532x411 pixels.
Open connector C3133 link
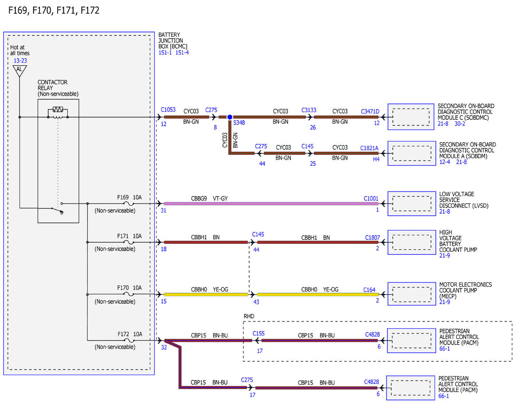[309, 110]
